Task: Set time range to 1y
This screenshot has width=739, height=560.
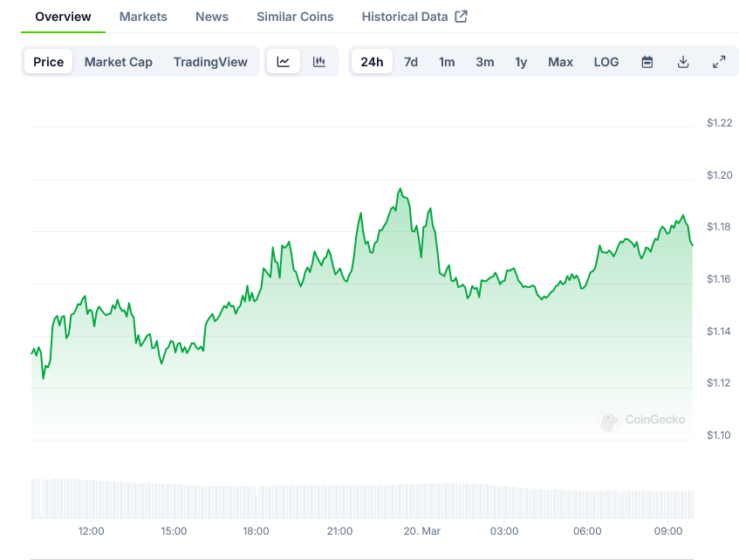Action: pyautogui.click(x=521, y=62)
